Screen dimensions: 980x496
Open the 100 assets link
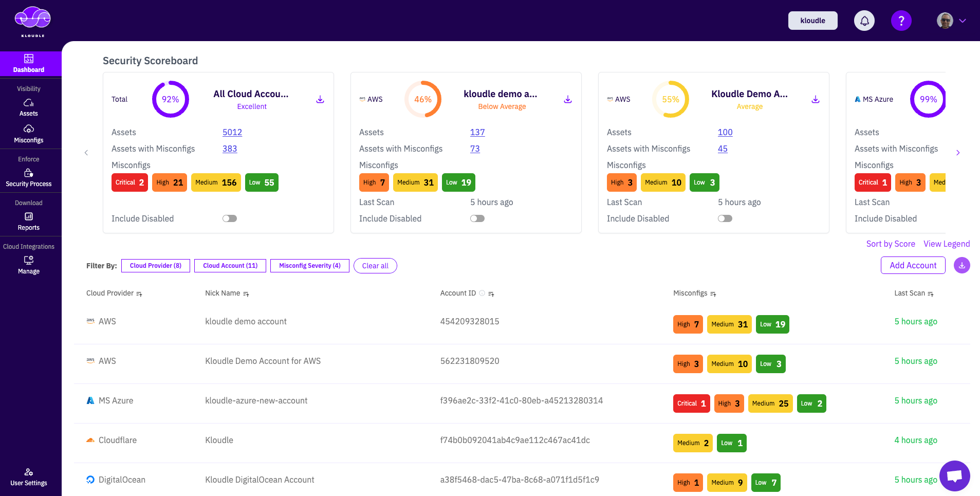point(725,132)
